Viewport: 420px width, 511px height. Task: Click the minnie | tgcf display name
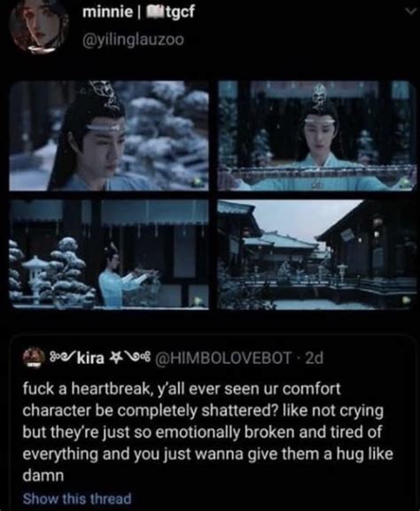pos(138,12)
